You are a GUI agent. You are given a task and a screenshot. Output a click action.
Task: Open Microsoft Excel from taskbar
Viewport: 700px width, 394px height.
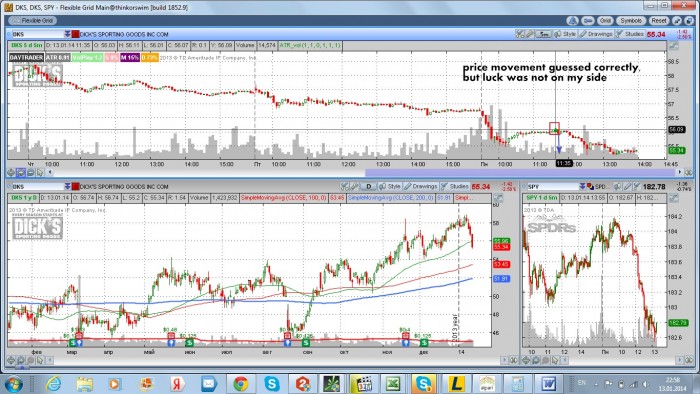(393, 384)
